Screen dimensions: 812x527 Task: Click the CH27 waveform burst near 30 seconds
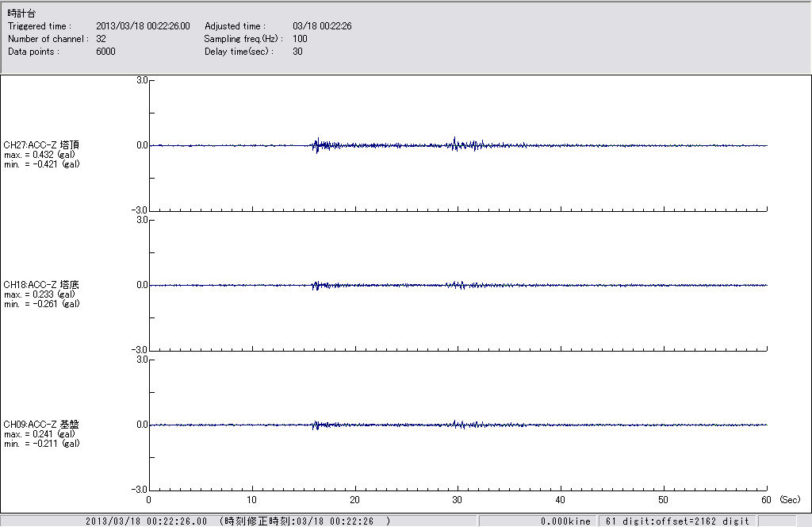tap(455, 144)
